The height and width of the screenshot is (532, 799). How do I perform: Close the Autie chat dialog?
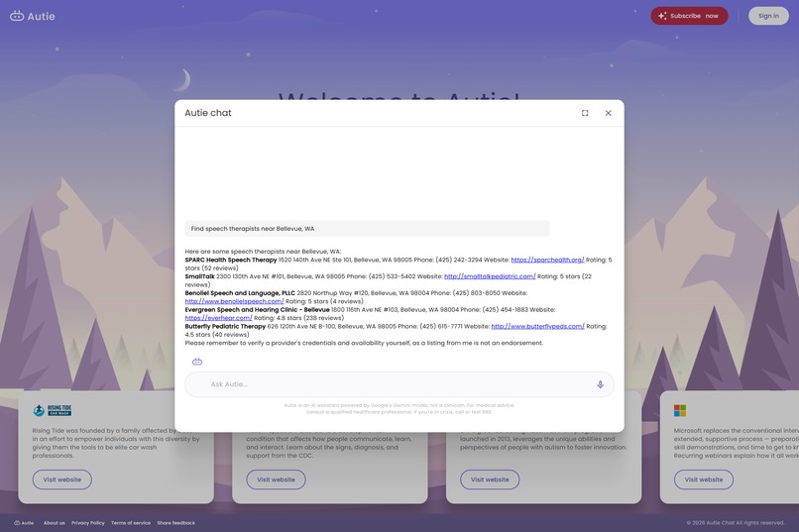pyautogui.click(x=608, y=113)
